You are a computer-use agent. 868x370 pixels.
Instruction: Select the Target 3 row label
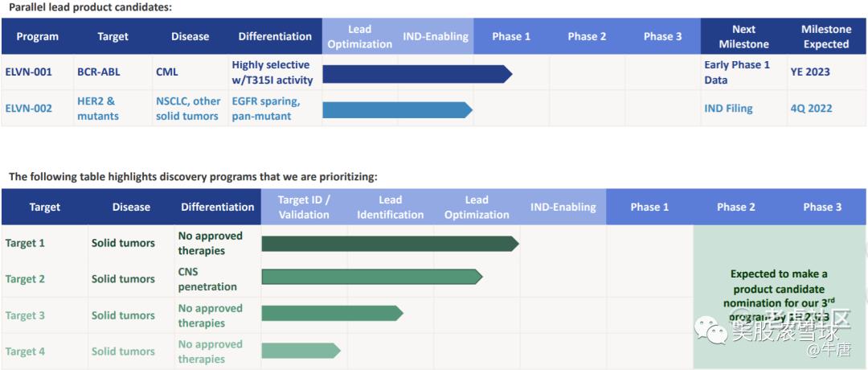tap(25, 315)
